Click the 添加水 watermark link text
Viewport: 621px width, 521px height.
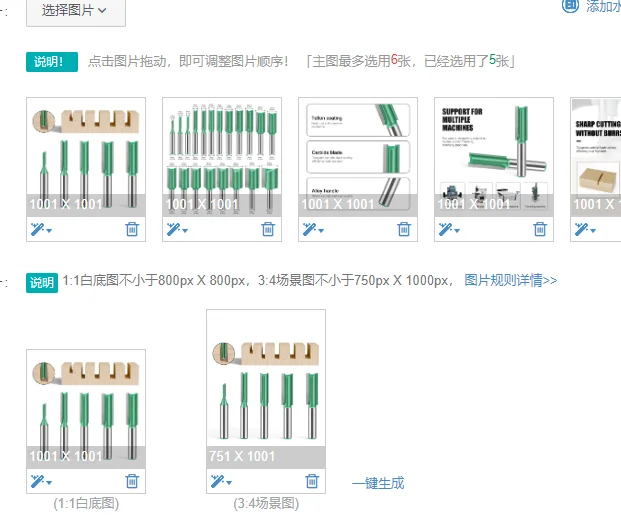coord(603,6)
